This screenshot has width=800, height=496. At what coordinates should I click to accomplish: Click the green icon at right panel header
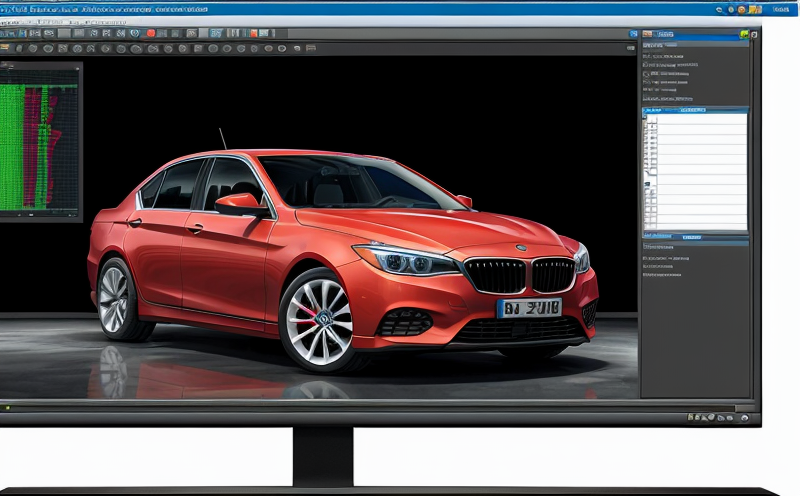[x=744, y=34]
